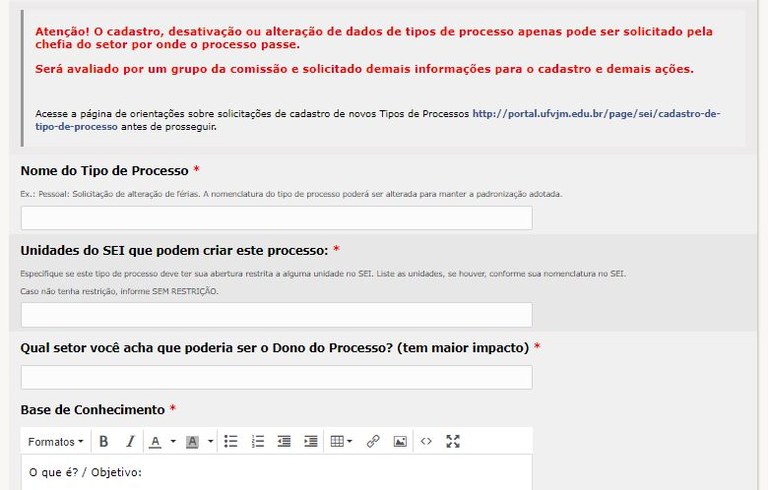
Task: Decrease indent in the editor
Action: 284,441
